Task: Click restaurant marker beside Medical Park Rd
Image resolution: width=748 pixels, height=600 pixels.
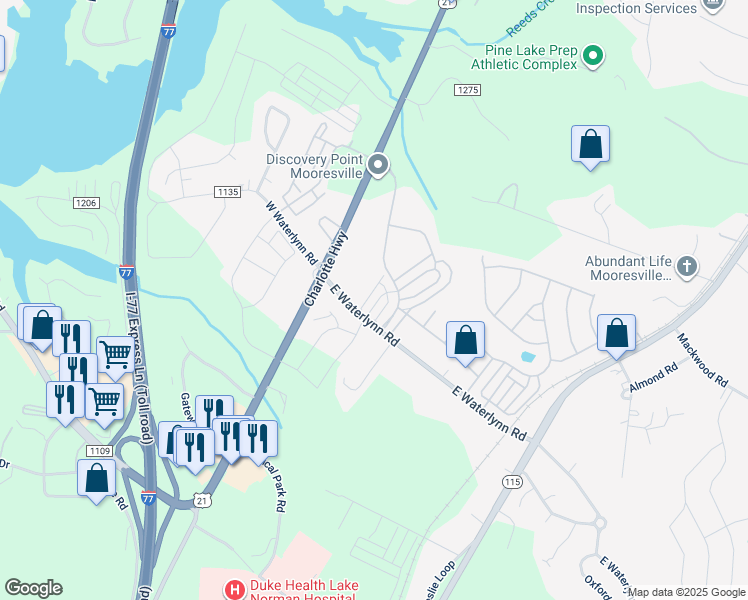Action: coord(259,442)
